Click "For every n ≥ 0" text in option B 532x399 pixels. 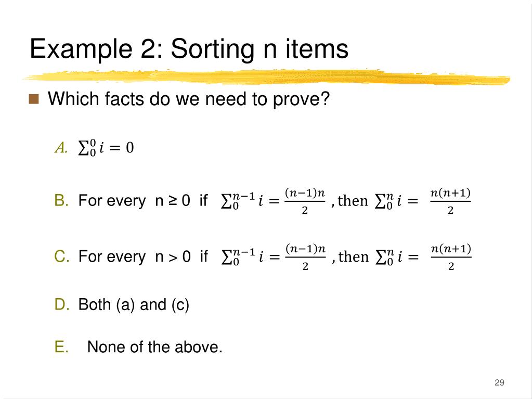[x=134, y=200]
